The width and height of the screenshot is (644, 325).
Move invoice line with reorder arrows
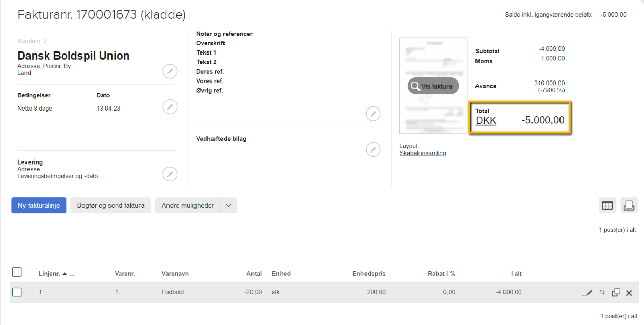(602, 293)
